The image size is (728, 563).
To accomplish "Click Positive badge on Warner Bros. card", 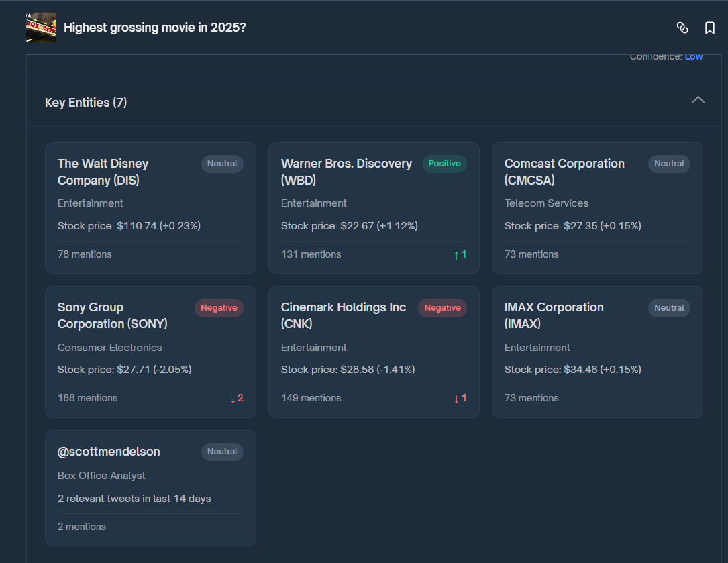I will [444, 164].
